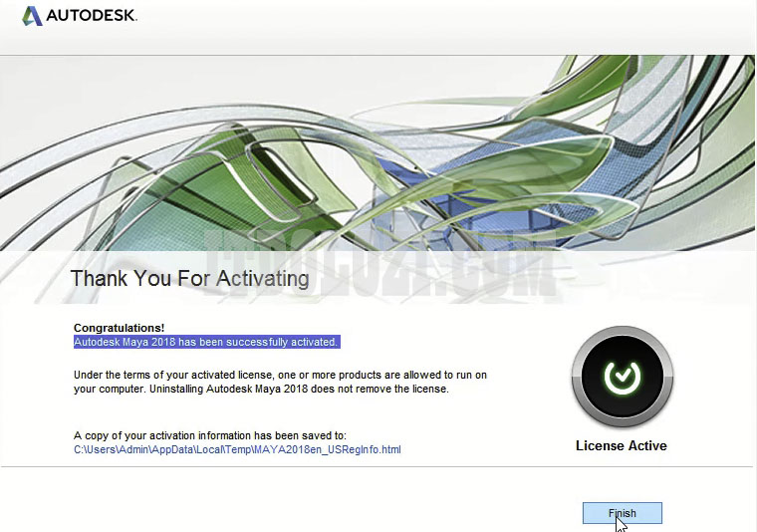The width and height of the screenshot is (757, 532).
Task: Click the "Thank You For Activating" heading
Action: tap(189, 278)
